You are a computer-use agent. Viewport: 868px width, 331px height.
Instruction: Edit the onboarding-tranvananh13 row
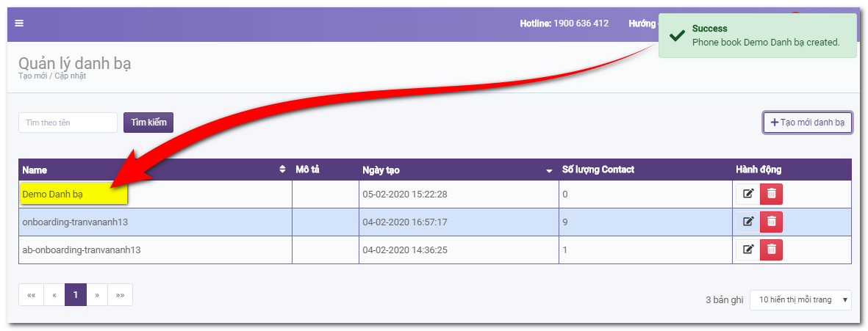pyautogui.click(x=748, y=222)
